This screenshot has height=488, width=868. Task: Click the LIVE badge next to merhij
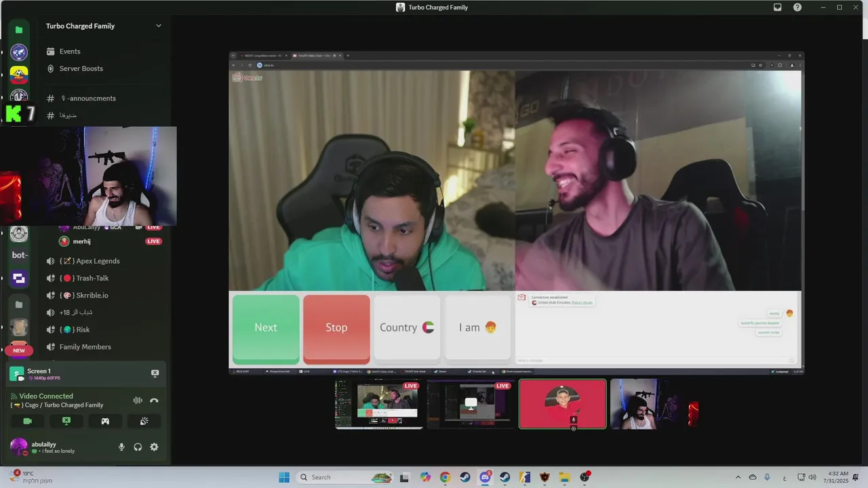(153, 241)
